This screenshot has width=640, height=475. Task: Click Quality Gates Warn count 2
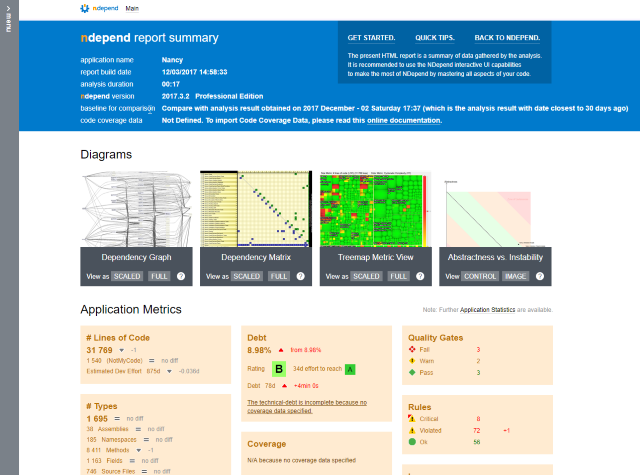pos(478,361)
